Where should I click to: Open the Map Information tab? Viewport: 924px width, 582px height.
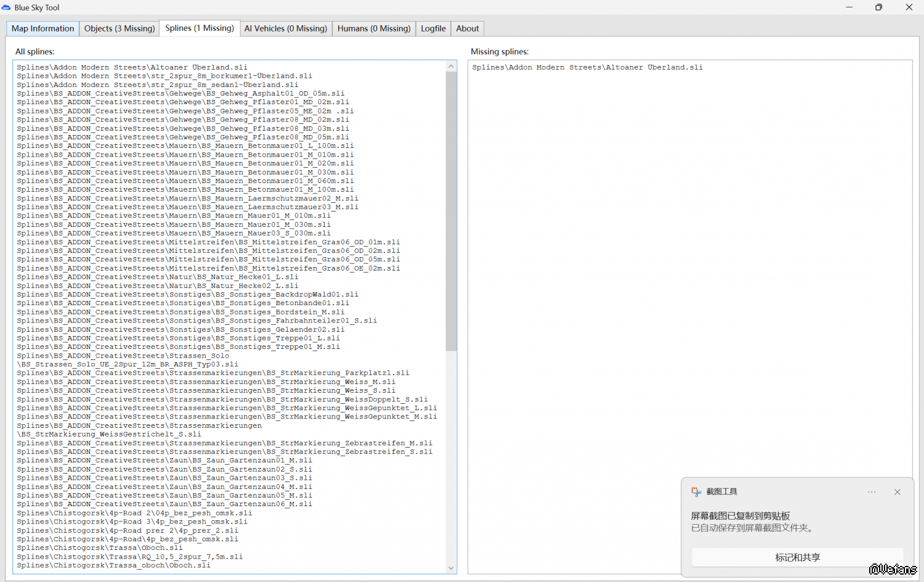click(43, 28)
